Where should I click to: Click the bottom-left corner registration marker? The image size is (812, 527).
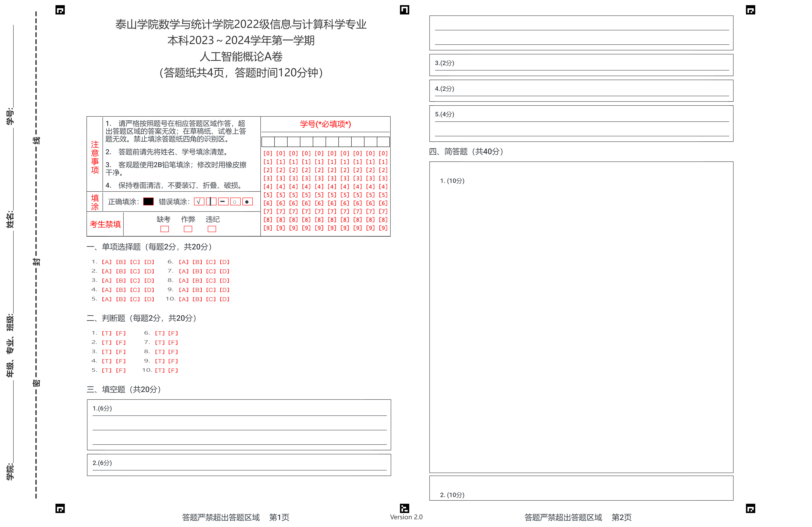point(60,508)
